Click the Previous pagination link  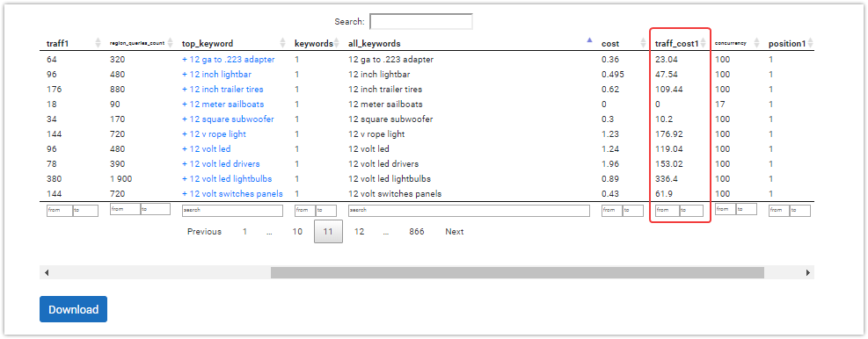204,232
